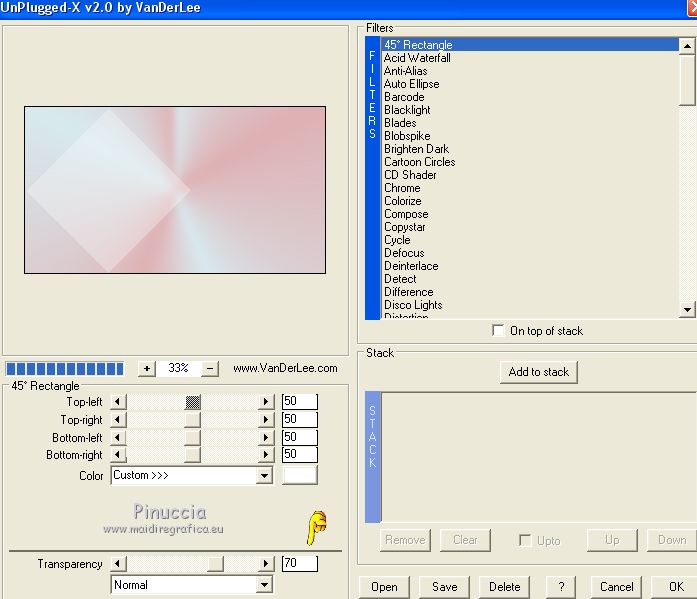
Task: Select the Copystar filter
Action: (x=530, y=227)
